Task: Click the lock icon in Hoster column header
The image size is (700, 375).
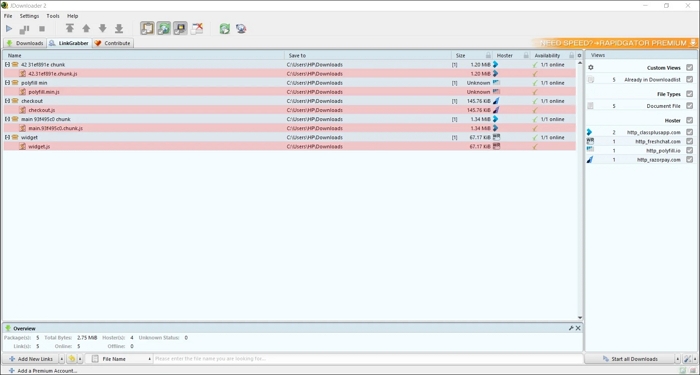Action: 526,55
